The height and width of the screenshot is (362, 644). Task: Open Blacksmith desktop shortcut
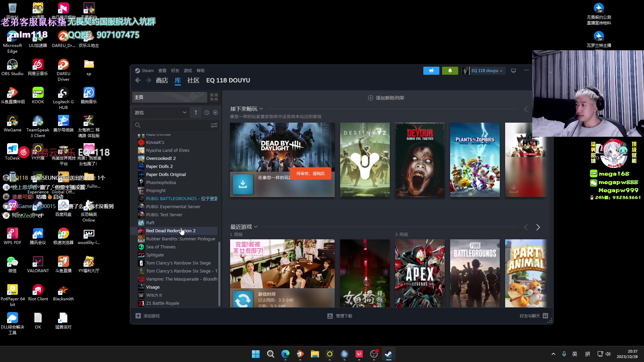(63, 292)
